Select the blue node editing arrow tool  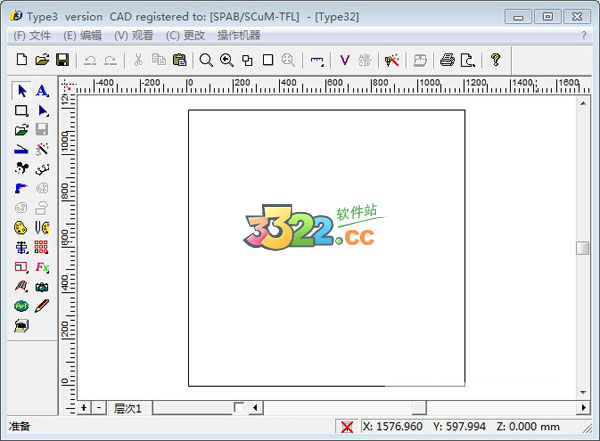43,111
